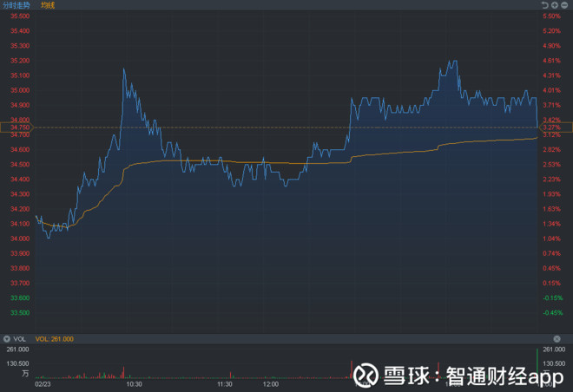Image resolution: width=573 pixels, height=392 pixels.
Task: Click the 智通财经app watermark text
Action: (x=504, y=376)
